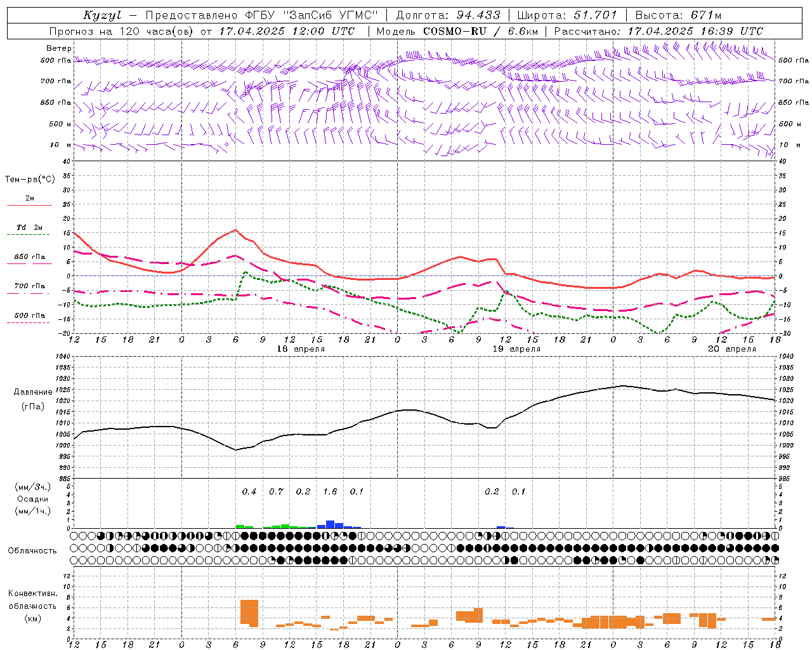Image resolution: width=812 pixels, height=650 pixels.
Task: Click the Облачность cloud cover label
Action: click(32, 551)
